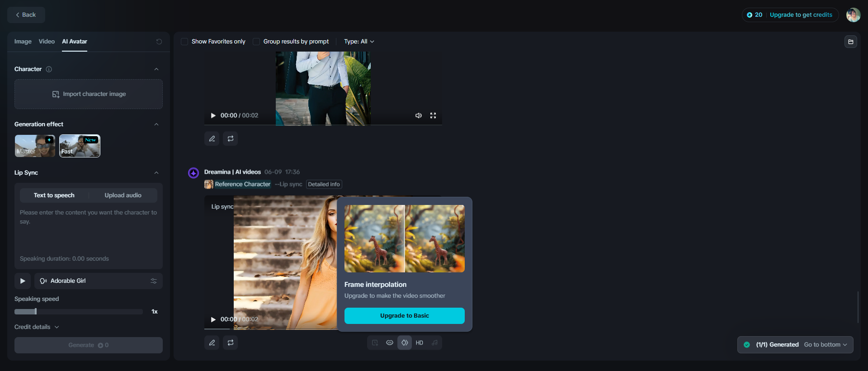868x371 pixels.
Task: Open the Go to bottom dropdown
Action: [x=826, y=345]
